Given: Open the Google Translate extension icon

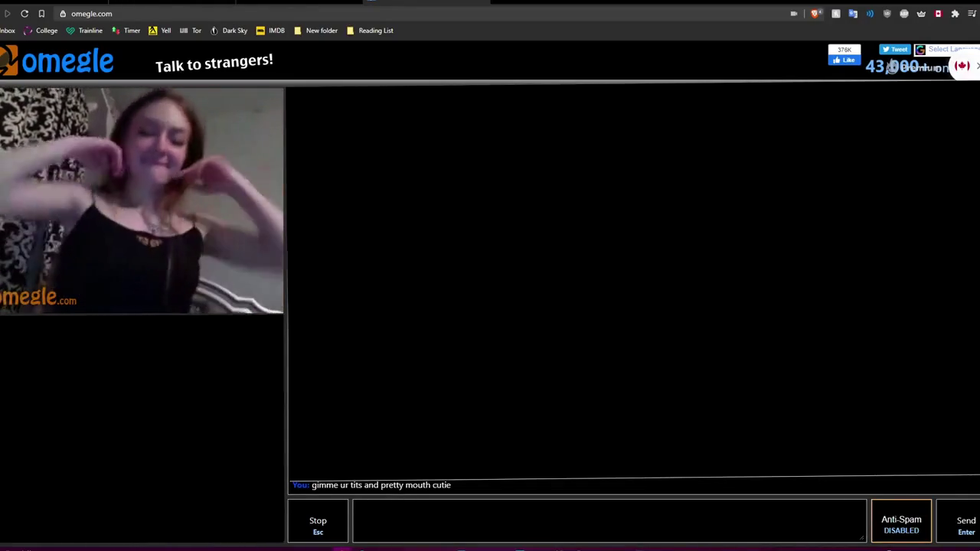Looking at the screenshot, I should pyautogui.click(x=852, y=13).
